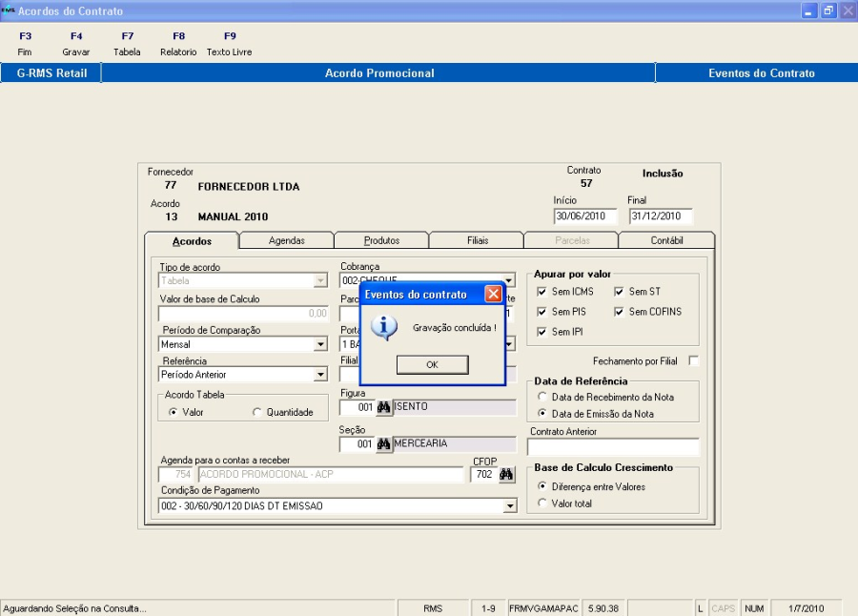
Task: Open F7 Tabela from the toolbar
Action: tap(127, 44)
